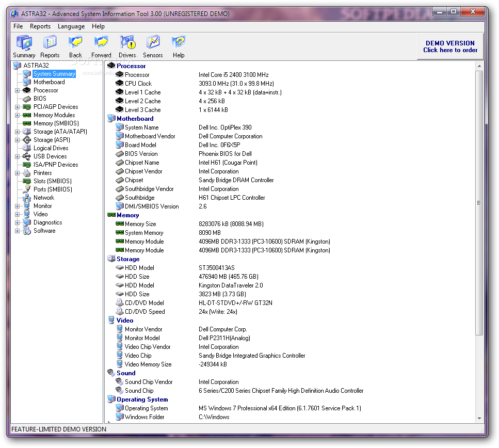
Task: Click the Network icon in tree
Action: (27, 198)
